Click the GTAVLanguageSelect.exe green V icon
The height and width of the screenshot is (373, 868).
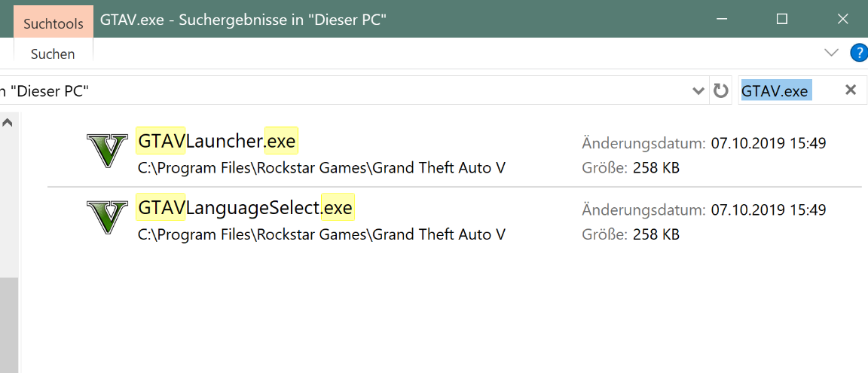tap(108, 217)
